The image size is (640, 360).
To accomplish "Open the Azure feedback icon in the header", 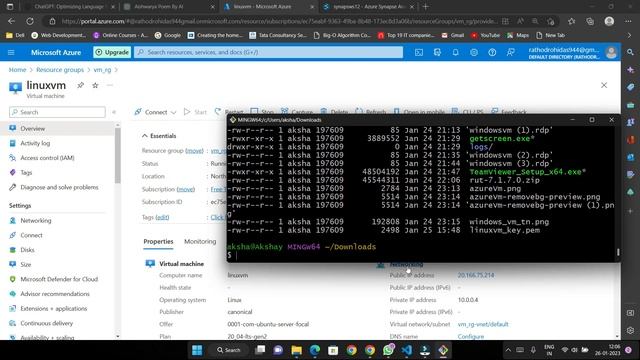I will click(511, 52).
